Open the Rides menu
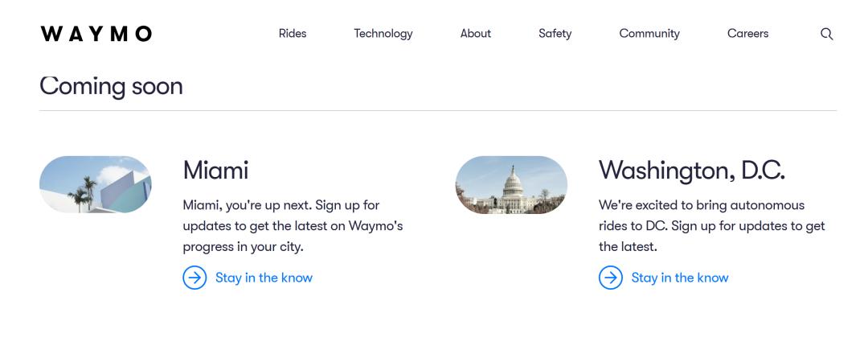This screenshot has width=868, height=354. (292, 34)
